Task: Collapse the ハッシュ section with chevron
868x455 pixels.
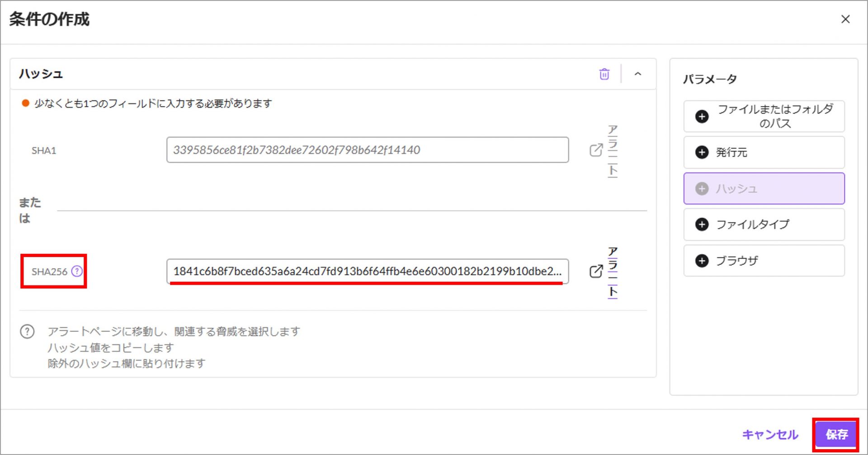Action: coord(637,74)
